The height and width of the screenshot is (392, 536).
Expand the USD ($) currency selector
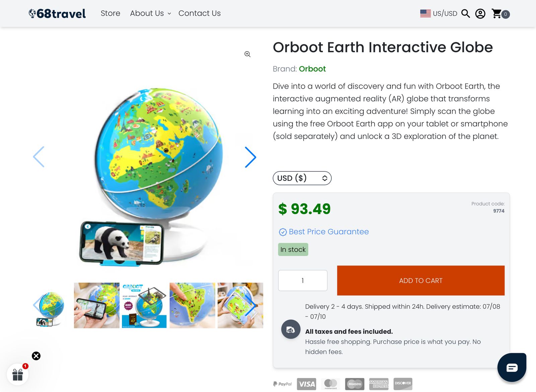(x=302, y=178)
